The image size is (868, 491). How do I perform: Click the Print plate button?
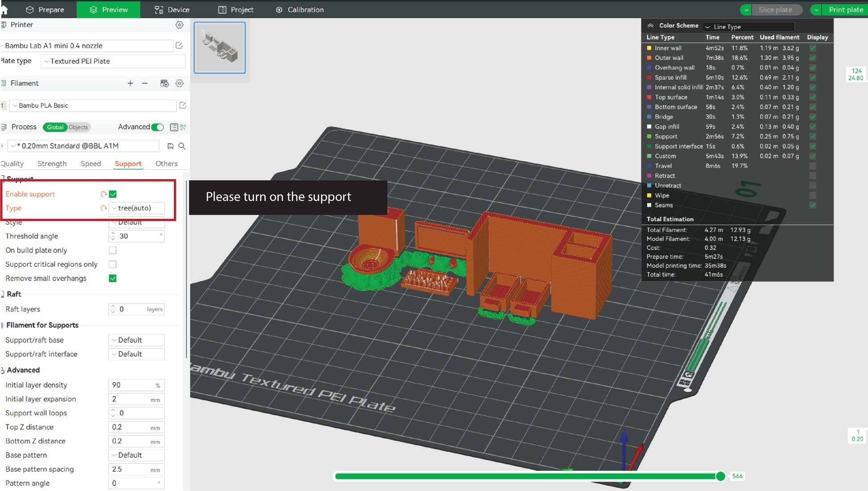(x=845, y=10)
